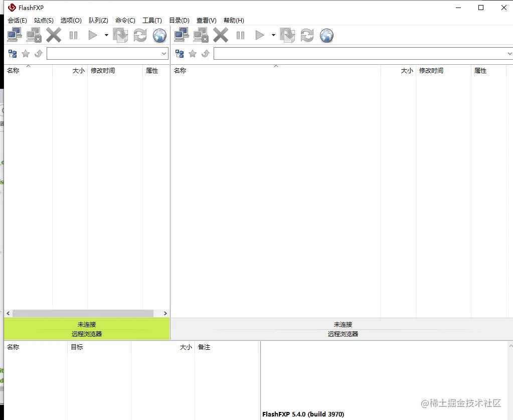Image resolution: width=513 pixels, height=420 pixels.
Task: Click the queue panel 大小 column header
Action: [x=163, y=347]
